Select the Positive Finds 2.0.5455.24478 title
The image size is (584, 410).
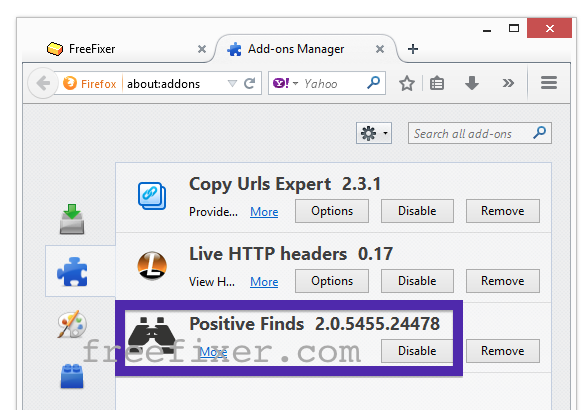[314, 324]
